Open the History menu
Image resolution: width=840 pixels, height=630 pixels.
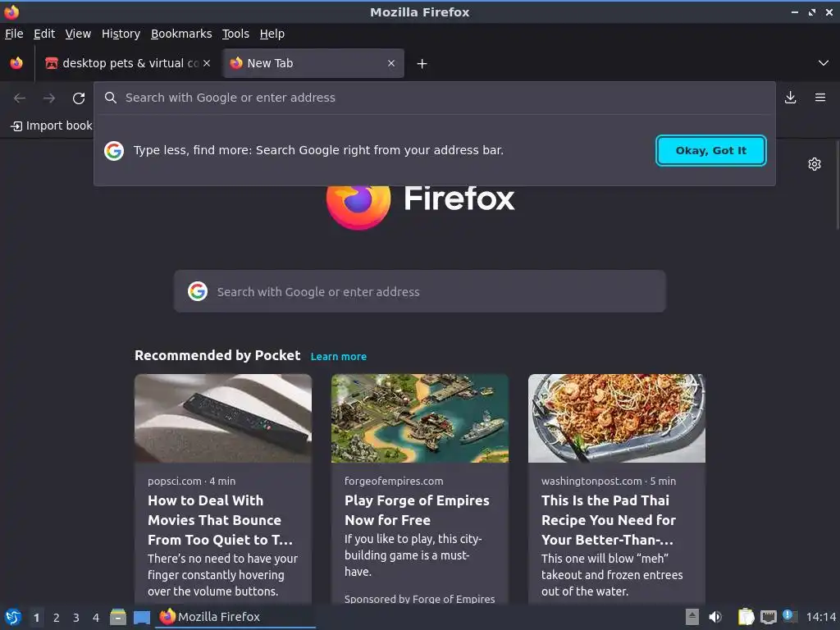pos(121,34)
